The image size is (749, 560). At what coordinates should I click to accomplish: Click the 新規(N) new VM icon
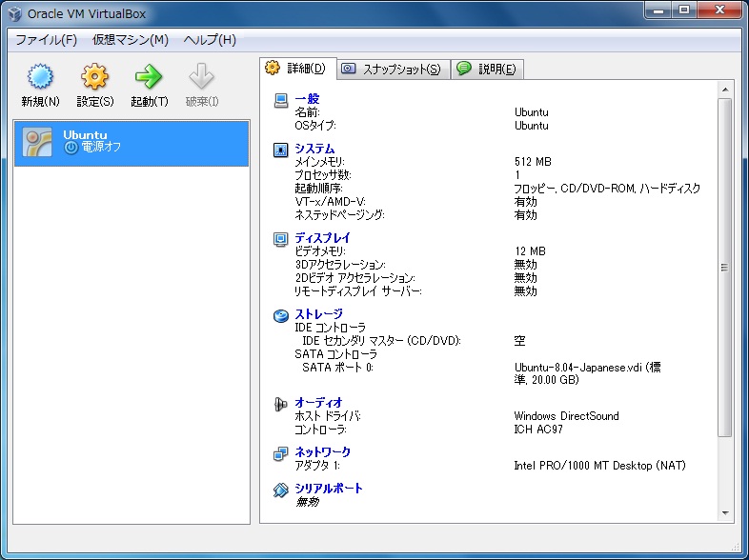[40, 76]
